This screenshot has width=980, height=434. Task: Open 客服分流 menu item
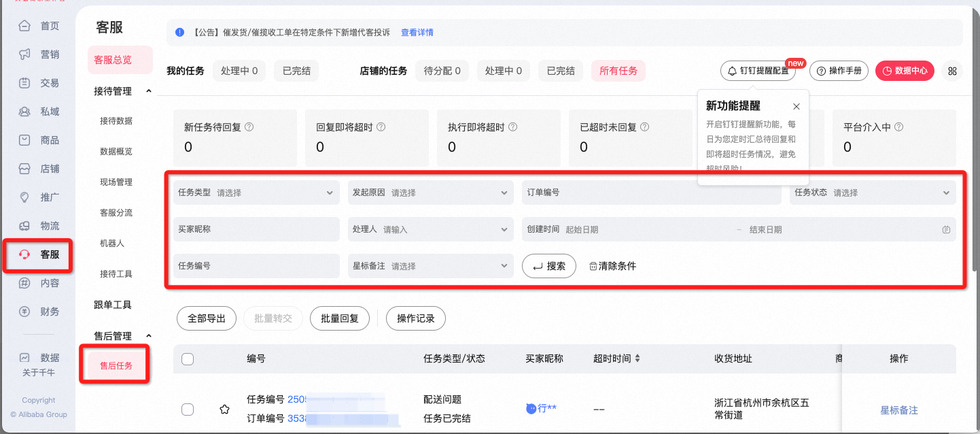coord(116,213)
